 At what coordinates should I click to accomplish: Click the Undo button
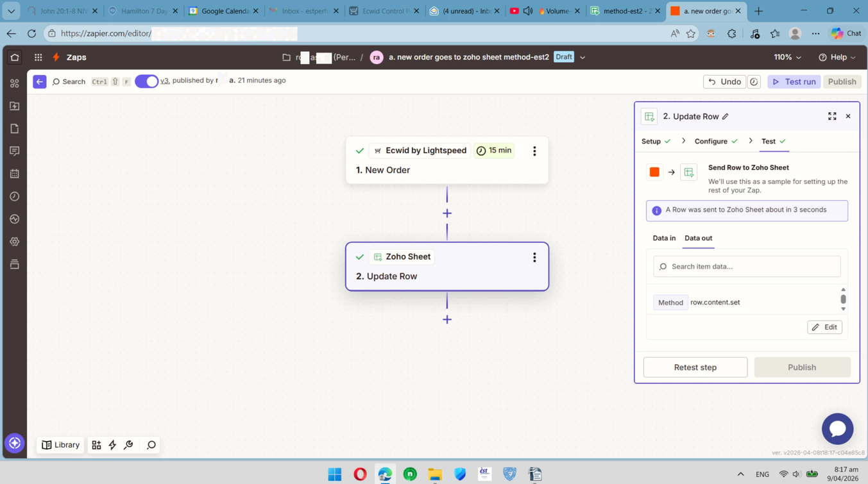pyautogui.click(x=725, y=81)
